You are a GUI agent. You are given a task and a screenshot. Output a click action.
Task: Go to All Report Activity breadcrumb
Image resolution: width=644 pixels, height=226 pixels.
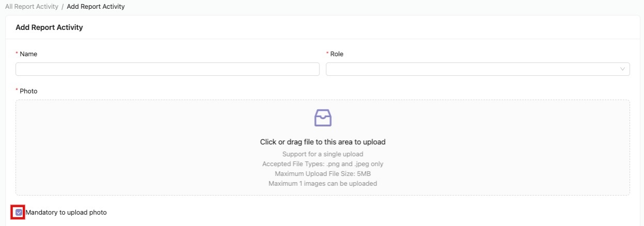[31, 7]
